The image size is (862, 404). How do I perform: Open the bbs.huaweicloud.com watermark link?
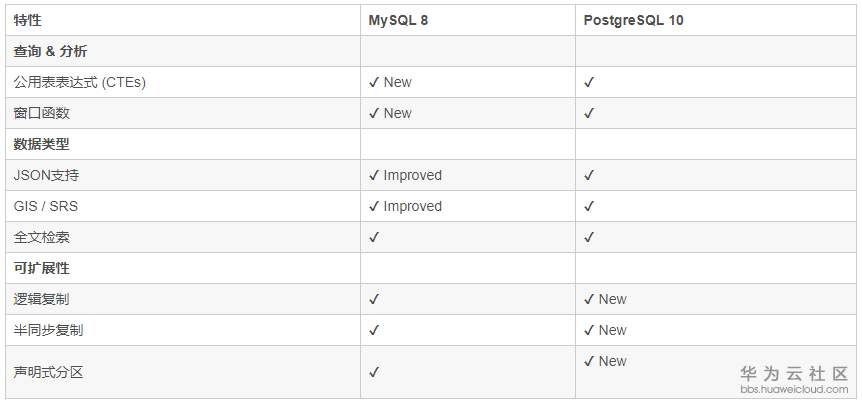tap(794, 388)
